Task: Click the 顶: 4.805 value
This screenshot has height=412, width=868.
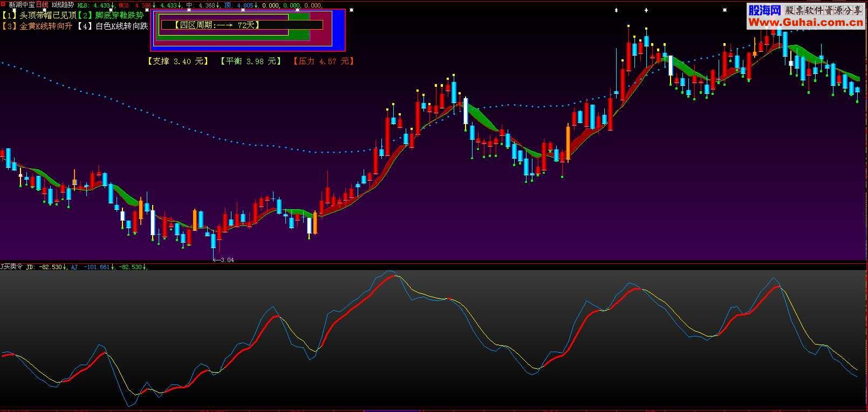Action: click(x=241, y=5)
